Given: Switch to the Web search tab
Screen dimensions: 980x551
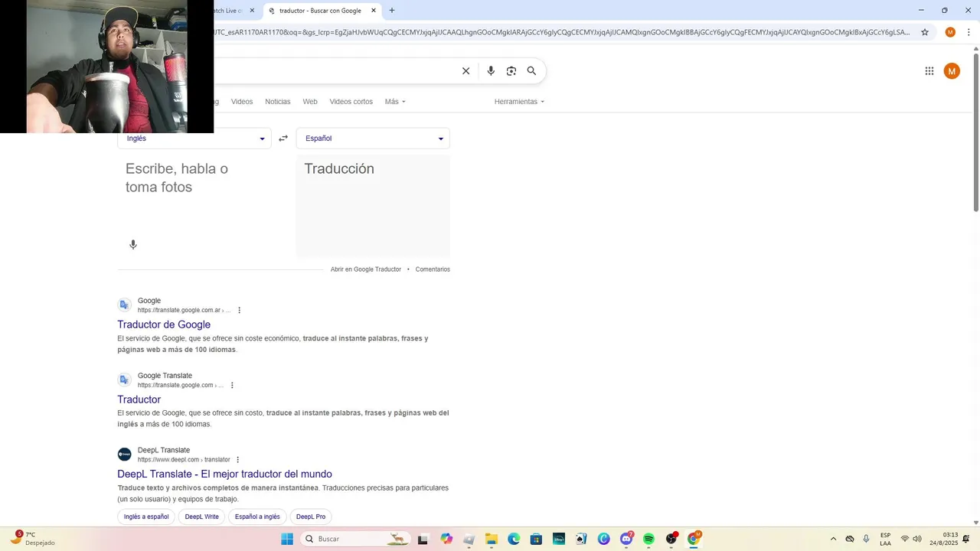Looking at the screenshot, I should click(x=310, y=102).
